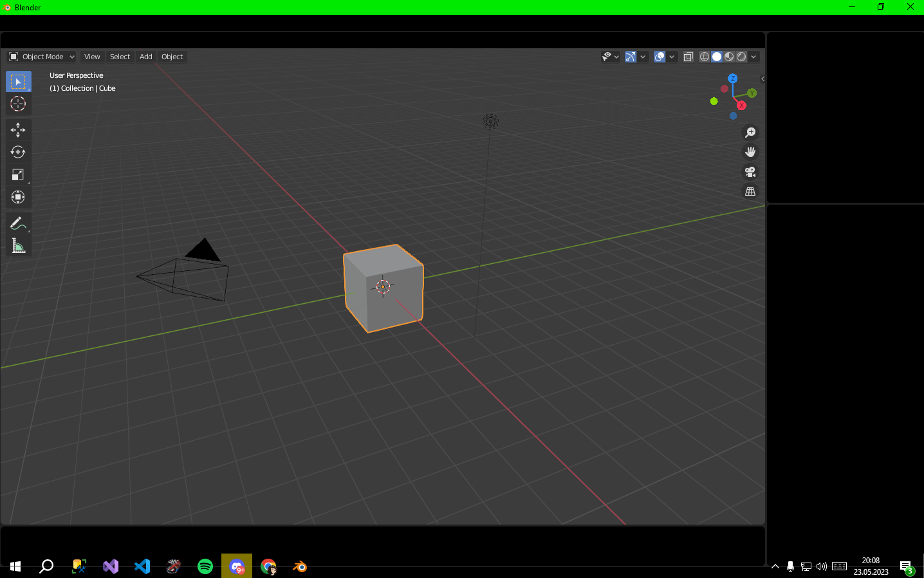Choose the Move tool in the toolbar
This screenshot has width=924, height=578.
18,130
